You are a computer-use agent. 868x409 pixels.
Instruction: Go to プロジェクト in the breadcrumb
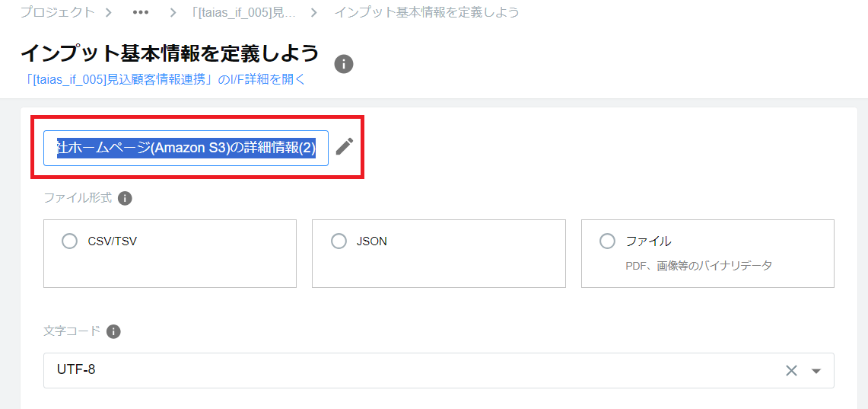[x=58, y=13]
